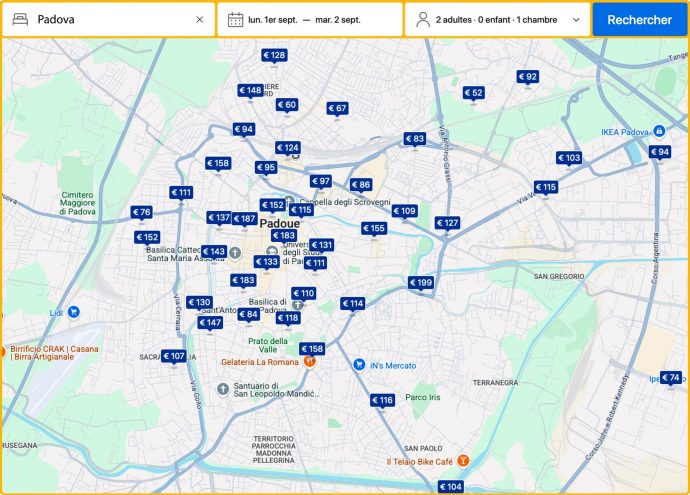Clear the Padova destination text with X
The width and height of the screenshot is (690, 495).
(199, 19)
